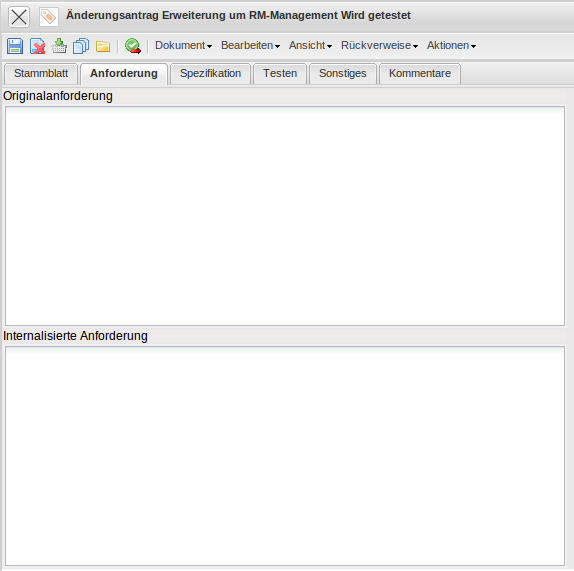Click the orange tag icon beside the title
The width and height of the screenshot is (574, 571).
coord(49,16)
